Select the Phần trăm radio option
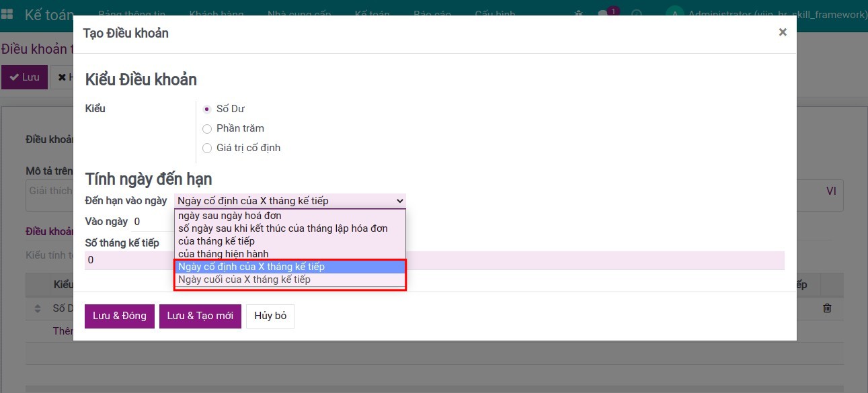The height and width of the screenshot is (393, 868). (x=207, y=128)
